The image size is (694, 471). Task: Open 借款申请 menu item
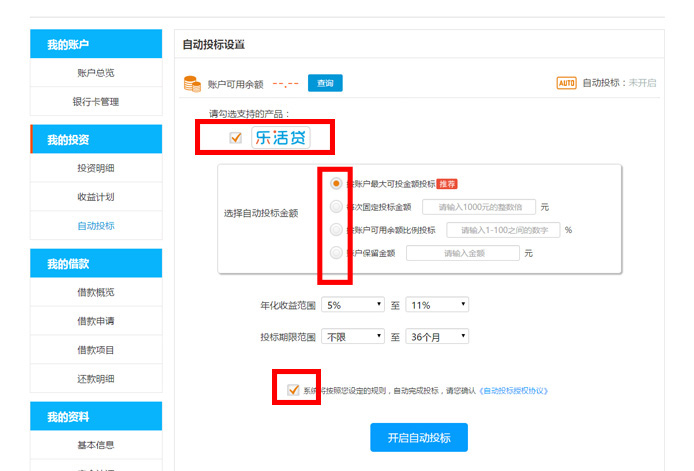tap(96, 321)
